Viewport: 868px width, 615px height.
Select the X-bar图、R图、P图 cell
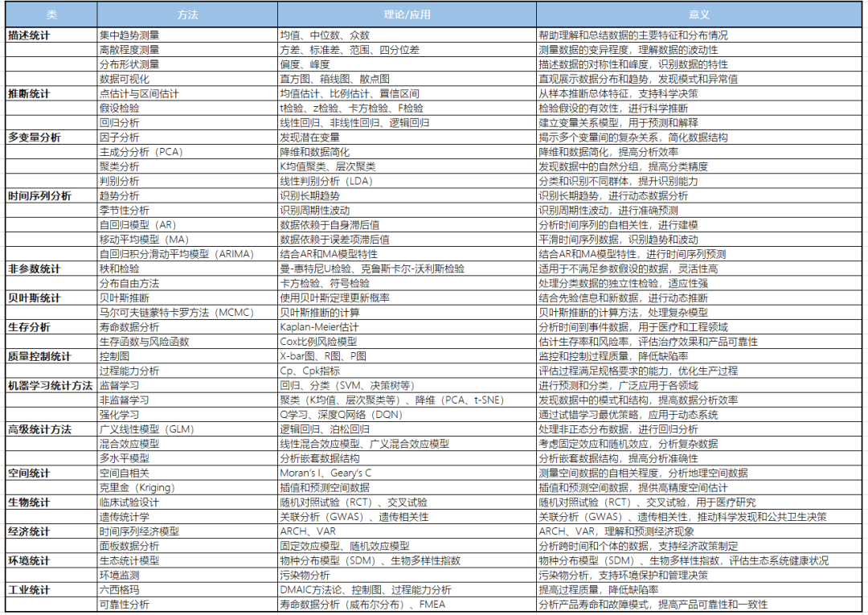click(407, 356)
